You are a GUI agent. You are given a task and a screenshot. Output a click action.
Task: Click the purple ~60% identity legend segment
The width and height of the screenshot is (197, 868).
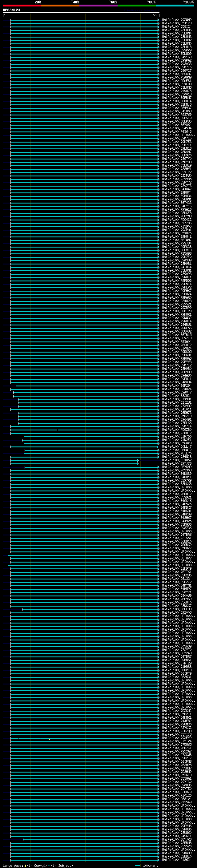pos(99,6)
